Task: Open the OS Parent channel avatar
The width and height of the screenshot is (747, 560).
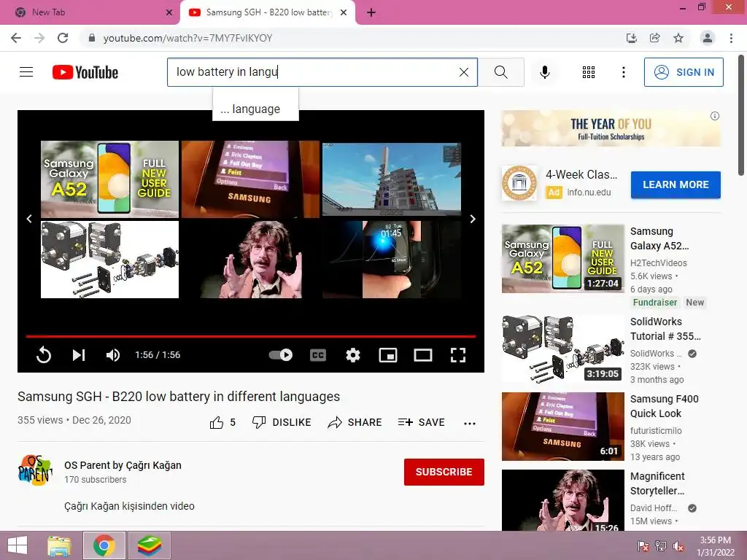Action: click(35, 470)
